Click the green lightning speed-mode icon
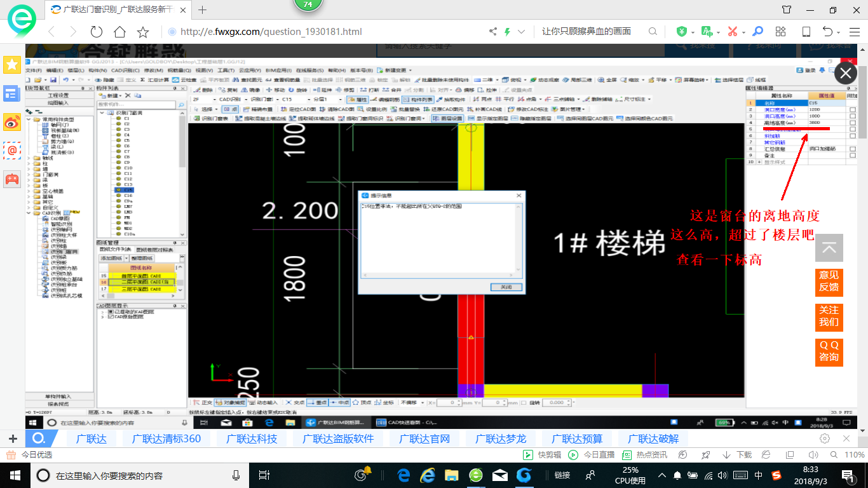The width and height of the screenshot is (868, 488). pyautogui.click(x=507, y=32)
